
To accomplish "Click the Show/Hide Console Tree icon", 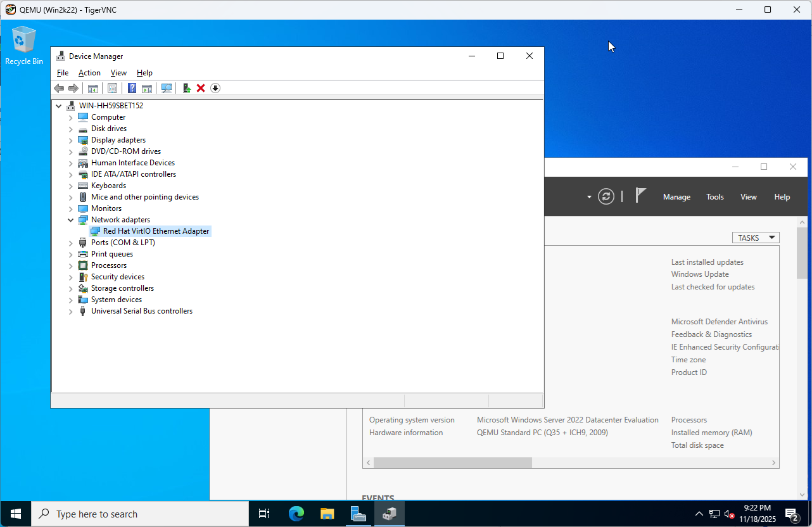I will point(92,88).
